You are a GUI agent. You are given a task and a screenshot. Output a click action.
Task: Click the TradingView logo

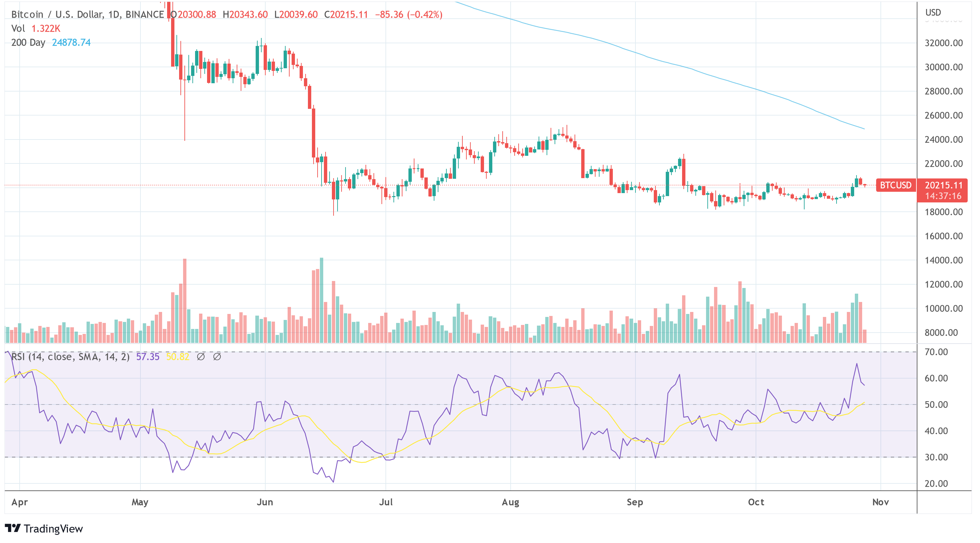tap(44, 528)
